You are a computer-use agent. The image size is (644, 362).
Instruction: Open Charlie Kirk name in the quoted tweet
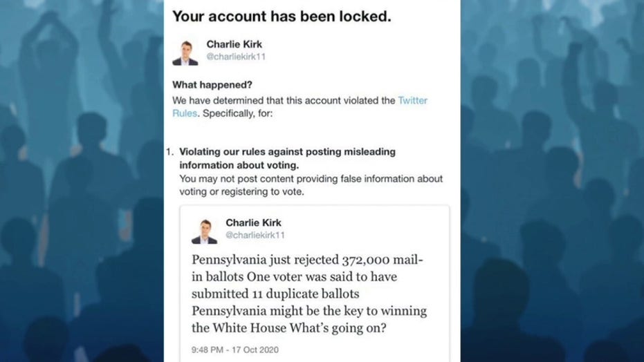point(253,222)
